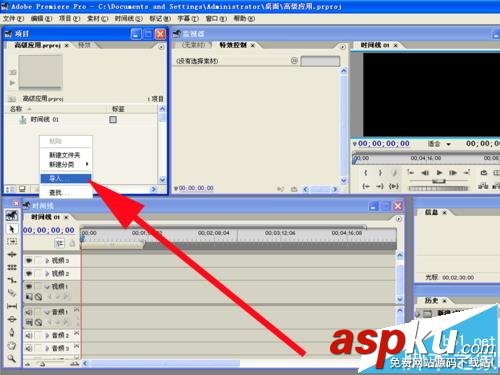Screen dimensions: 500x375
Task: Click the monitor shuttle slider
Action: (439, 181)
